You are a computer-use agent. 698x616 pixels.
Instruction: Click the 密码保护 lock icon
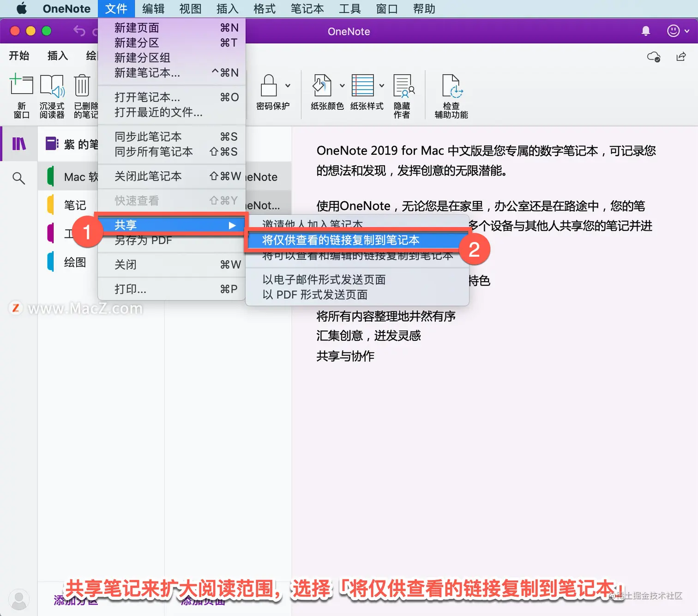(269, 86)
